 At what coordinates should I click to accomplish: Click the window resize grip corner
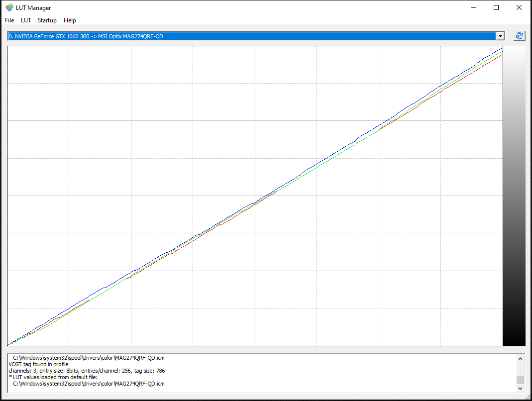[x=527, y=396]
